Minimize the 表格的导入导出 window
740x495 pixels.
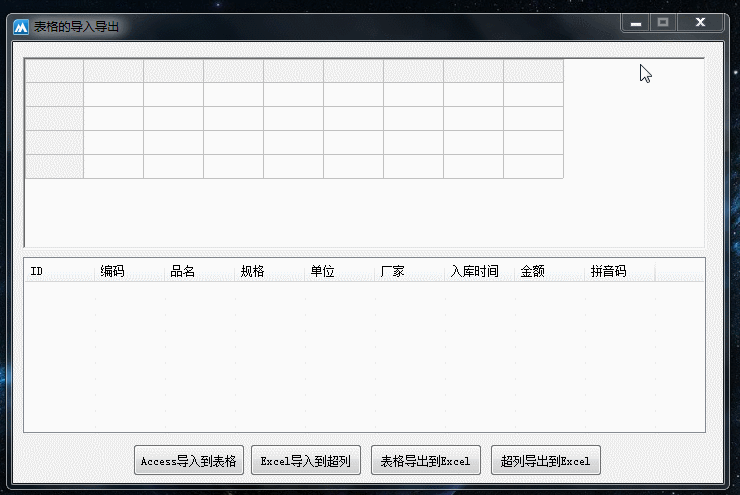636,22
